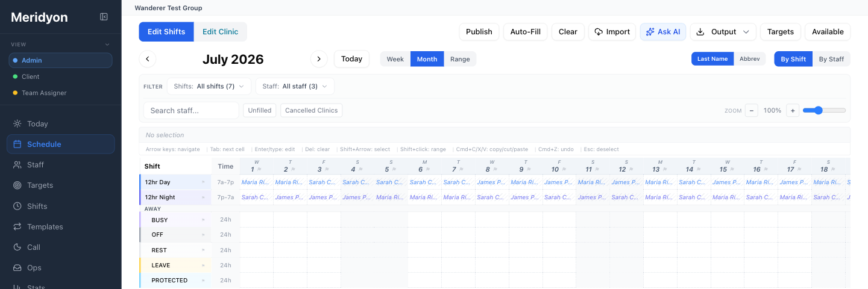Open Staff section using people icon
The image size is (868, 289).
click(x=17, y=165)
